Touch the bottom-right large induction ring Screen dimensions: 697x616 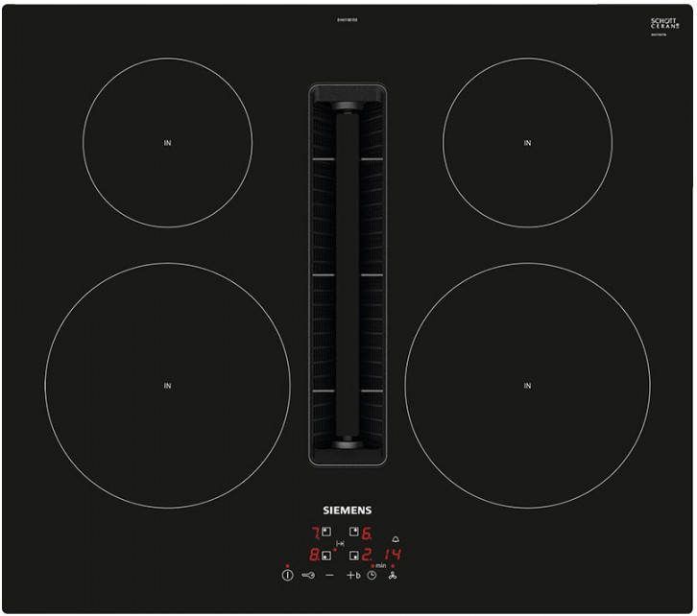pos(528,385)
